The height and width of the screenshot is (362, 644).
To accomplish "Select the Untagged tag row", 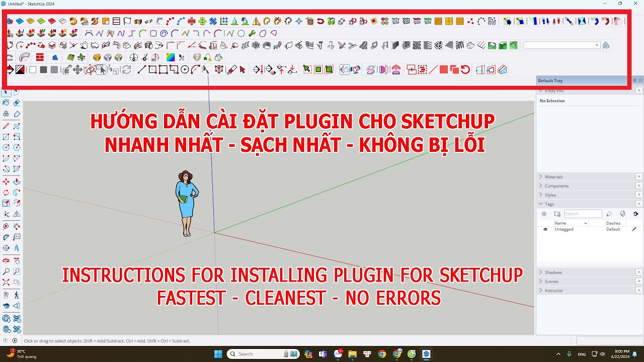I will click(x=589, y=229).
